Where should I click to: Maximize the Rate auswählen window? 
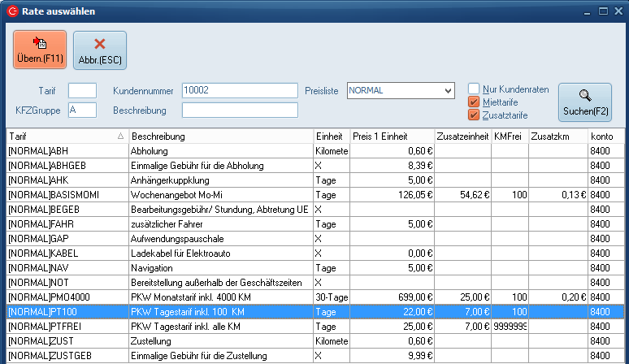pos(603,11)
